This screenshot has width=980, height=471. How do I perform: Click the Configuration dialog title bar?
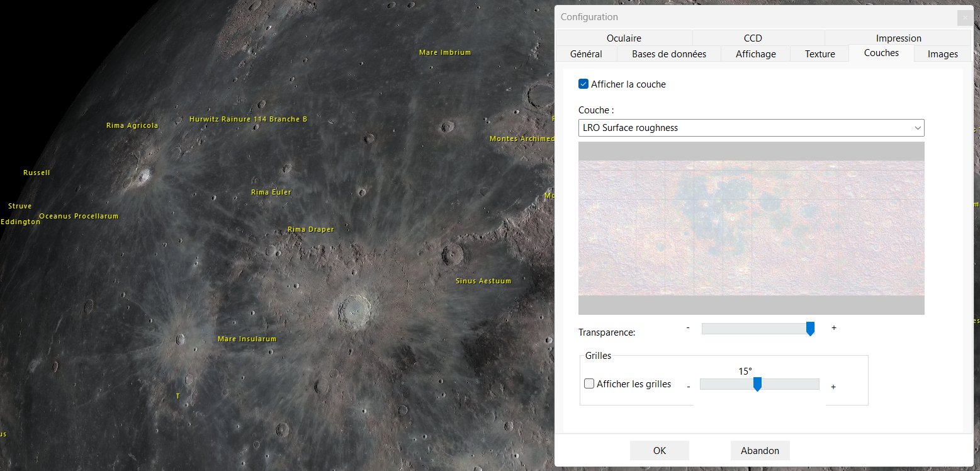coord(755,17)
